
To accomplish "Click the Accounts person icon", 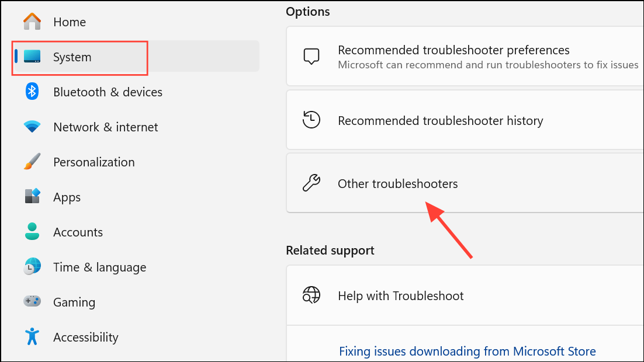I will point(32,231).
